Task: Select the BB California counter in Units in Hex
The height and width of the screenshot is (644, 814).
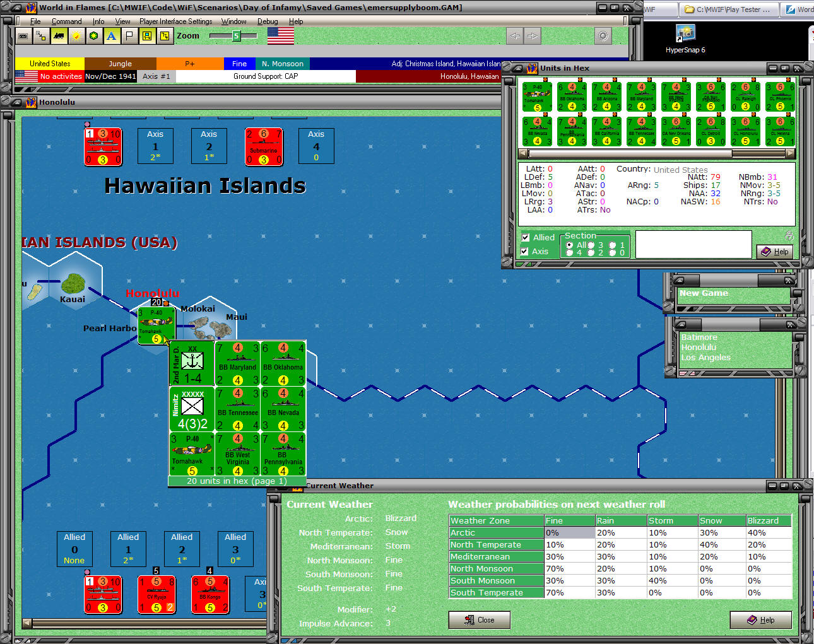Action: pyautogui.click(x=607, y=131)
